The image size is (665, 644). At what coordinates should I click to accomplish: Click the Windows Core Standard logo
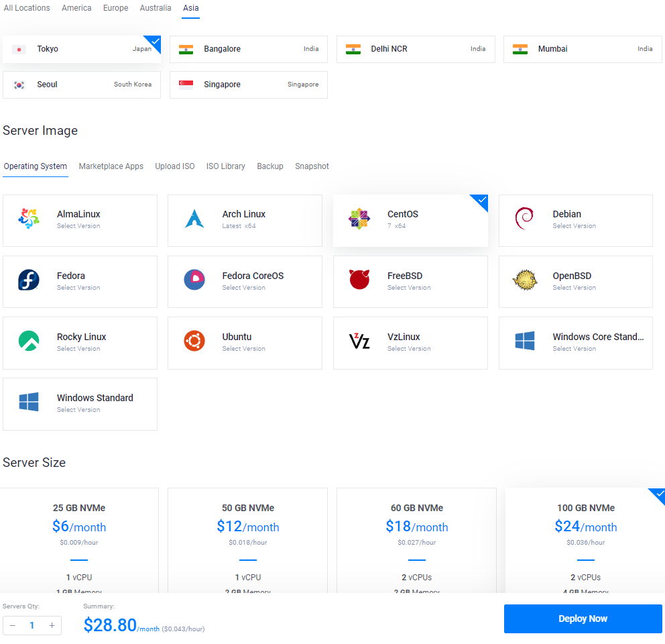tap(525, 341)
